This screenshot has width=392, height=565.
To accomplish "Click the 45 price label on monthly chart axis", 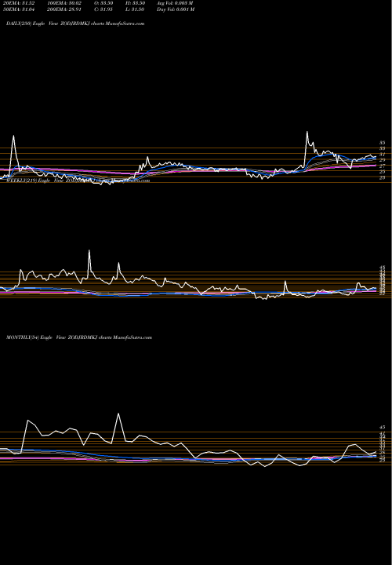I will point(383,428).
